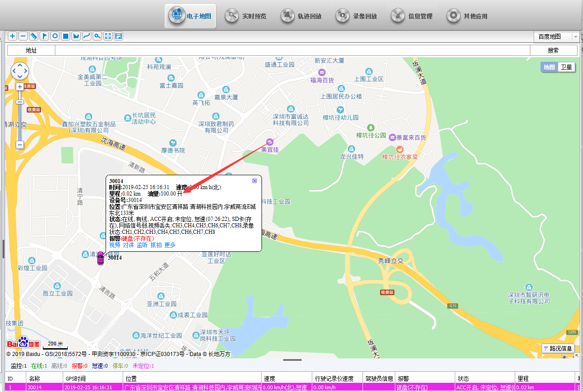
Task: Select the rectangle drawing tool
Action: click(65, 36)
